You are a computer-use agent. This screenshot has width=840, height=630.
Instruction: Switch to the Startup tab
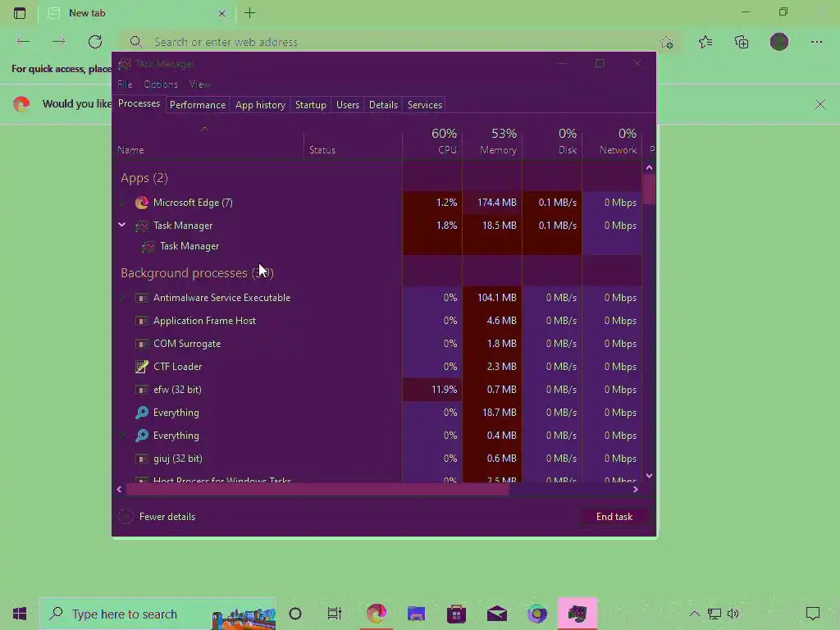click(x=311, y=105)
